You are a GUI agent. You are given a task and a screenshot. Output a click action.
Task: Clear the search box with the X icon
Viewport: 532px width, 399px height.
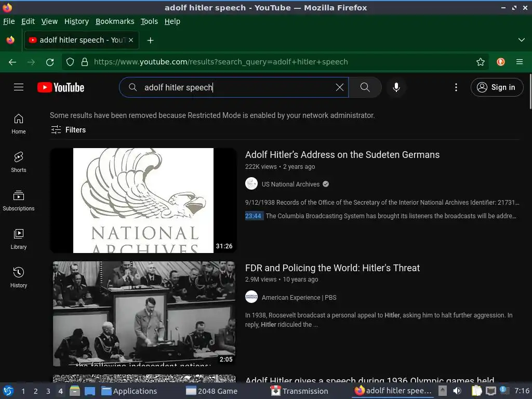coord(339,87)
